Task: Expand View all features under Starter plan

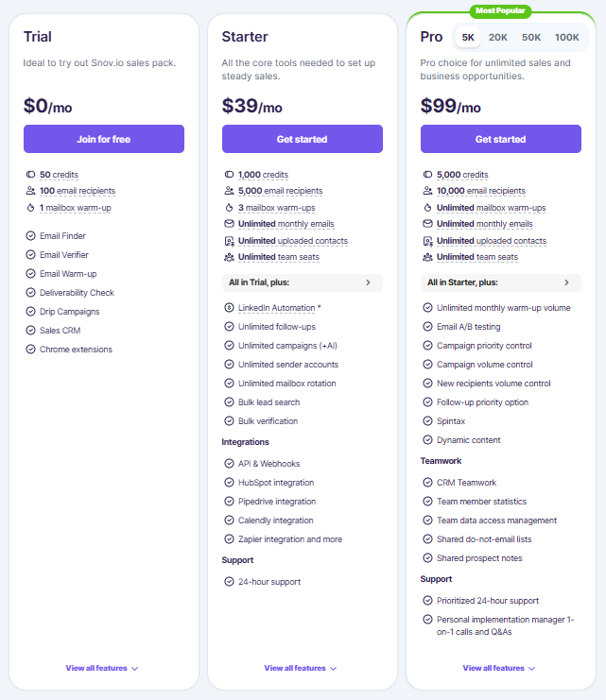Action: click(301, 668)
